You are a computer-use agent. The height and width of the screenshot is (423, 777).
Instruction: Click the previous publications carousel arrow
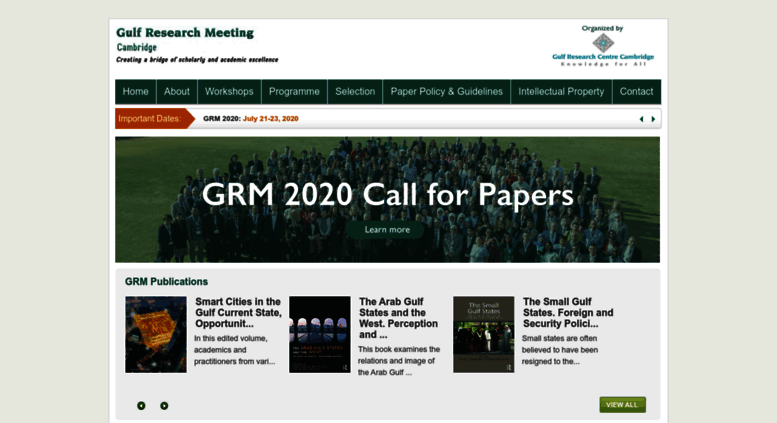[141, 406]
